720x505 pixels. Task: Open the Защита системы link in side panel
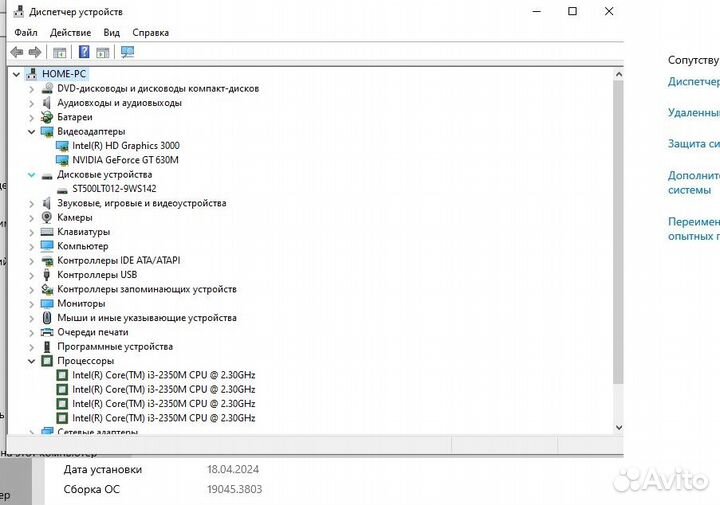694,144
